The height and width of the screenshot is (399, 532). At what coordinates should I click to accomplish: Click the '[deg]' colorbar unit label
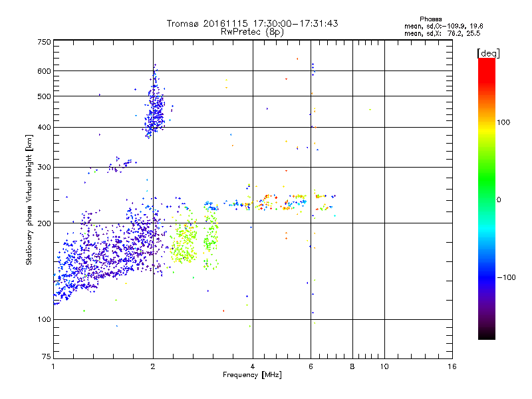pos(488,53)
